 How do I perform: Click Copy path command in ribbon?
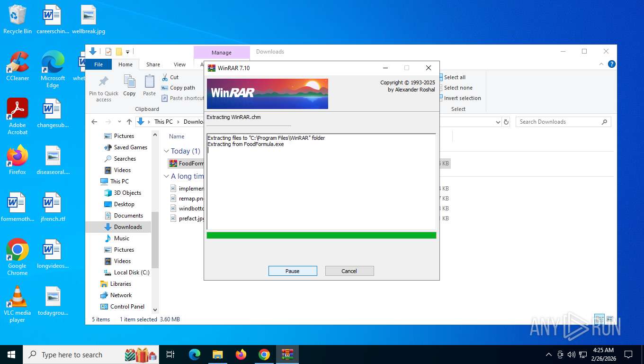tap(178, 88)
